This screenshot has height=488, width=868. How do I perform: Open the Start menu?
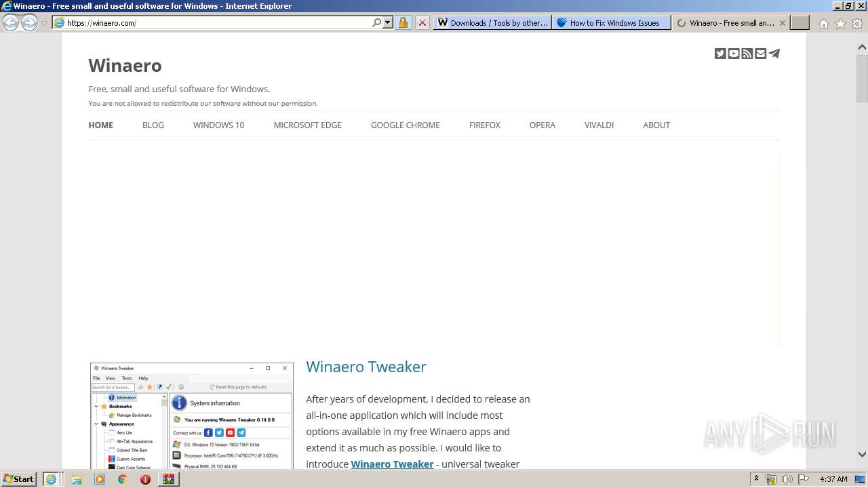pyautogui.click(x=19, y=479)
